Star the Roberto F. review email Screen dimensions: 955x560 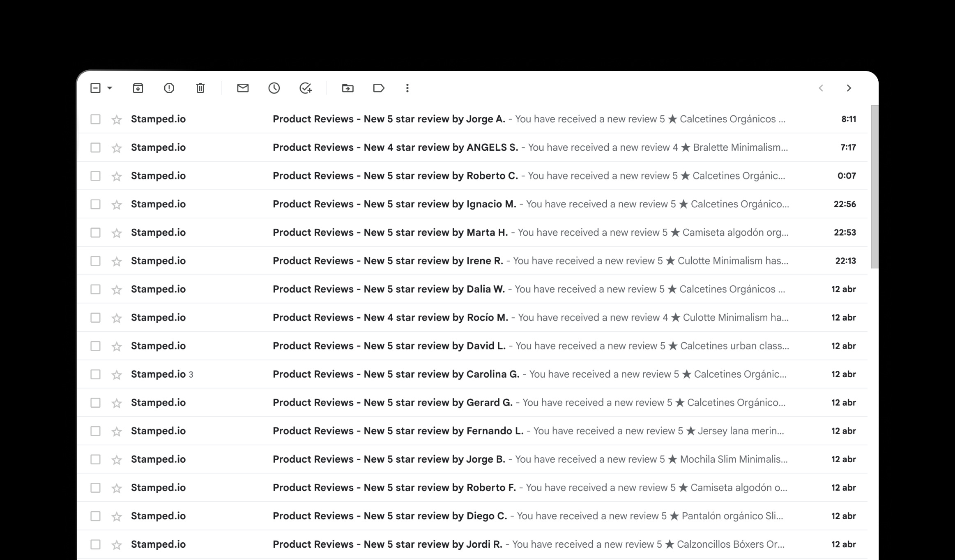pos(117,488)
